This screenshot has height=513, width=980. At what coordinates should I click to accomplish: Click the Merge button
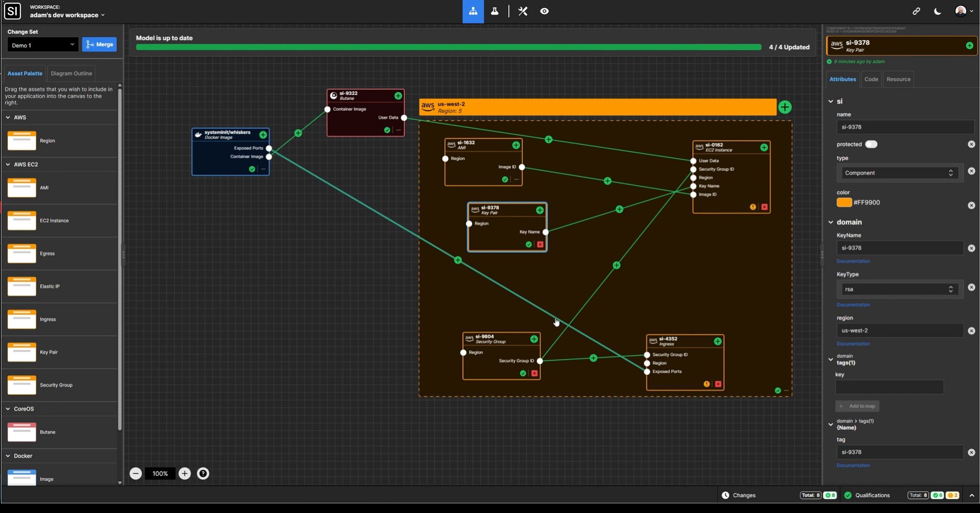(x=99, y=44)
